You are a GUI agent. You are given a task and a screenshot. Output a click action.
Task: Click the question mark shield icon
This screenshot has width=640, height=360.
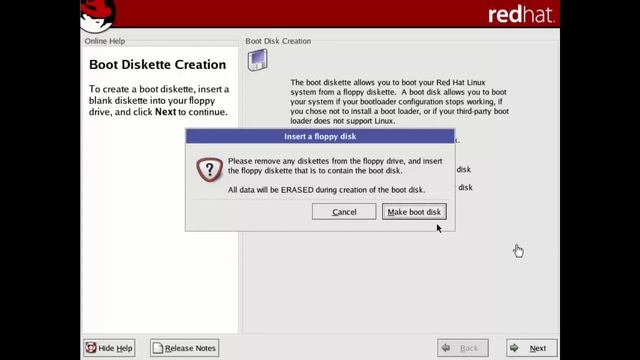click(x=209, y=169)
